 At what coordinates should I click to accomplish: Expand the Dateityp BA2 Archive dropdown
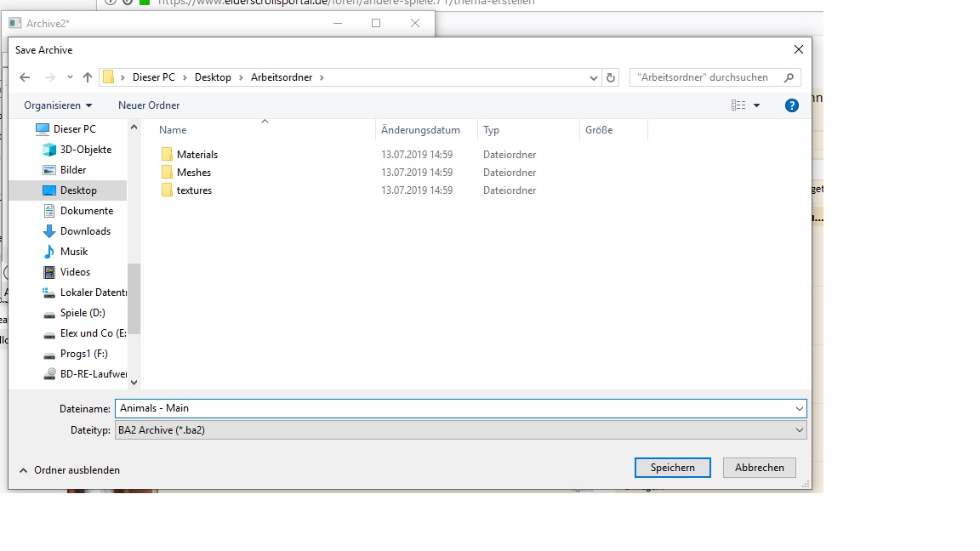[799, 430]
